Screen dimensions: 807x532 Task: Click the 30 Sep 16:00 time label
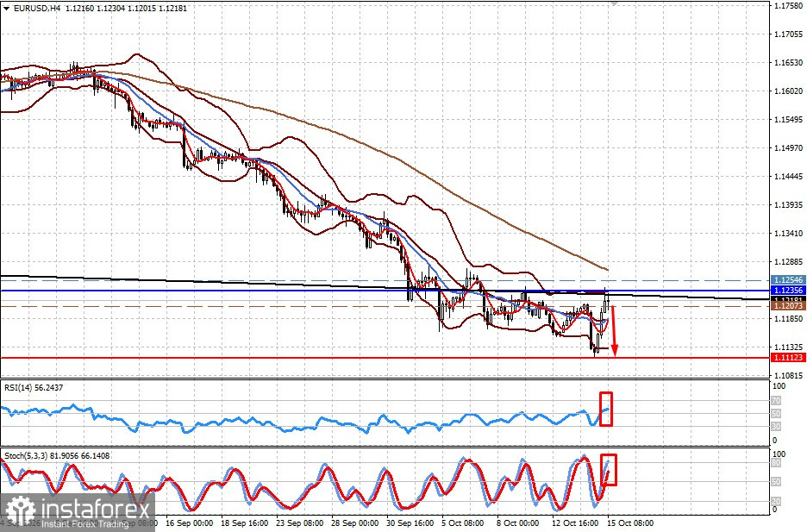(x=410, y=523)
